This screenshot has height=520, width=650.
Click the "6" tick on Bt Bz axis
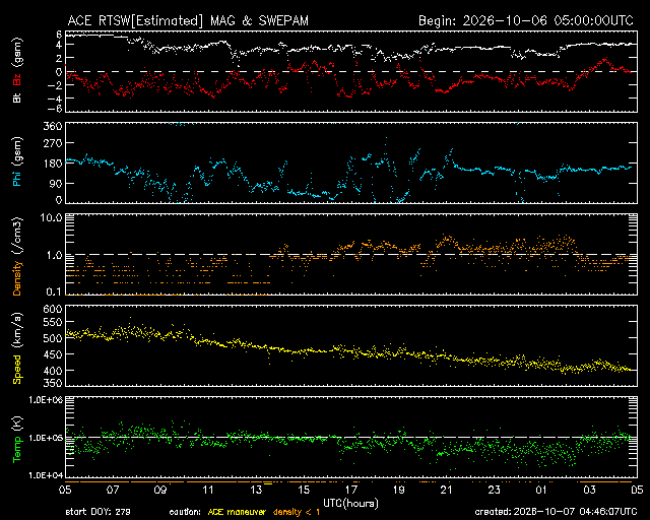coord(59,34)
